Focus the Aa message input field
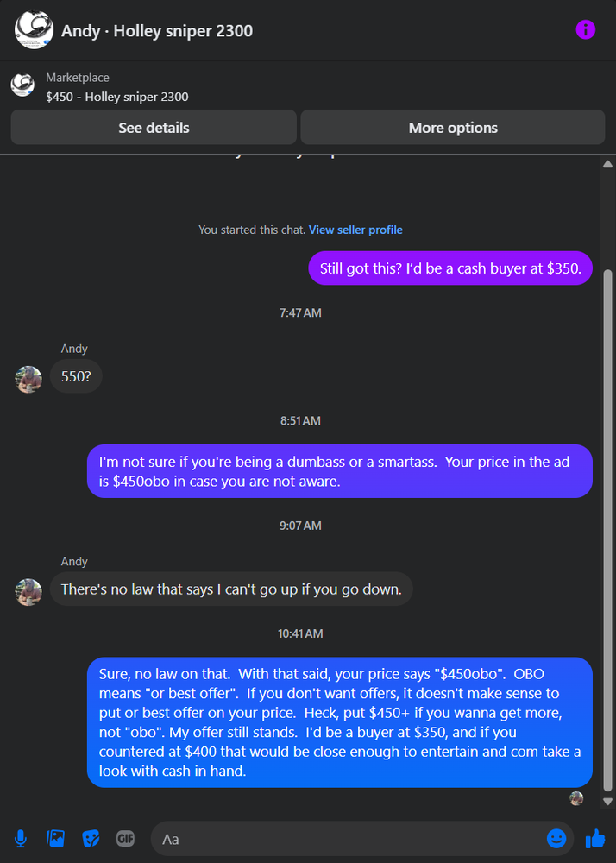Viewport: 616px width, 863px height. pos(345,838)
